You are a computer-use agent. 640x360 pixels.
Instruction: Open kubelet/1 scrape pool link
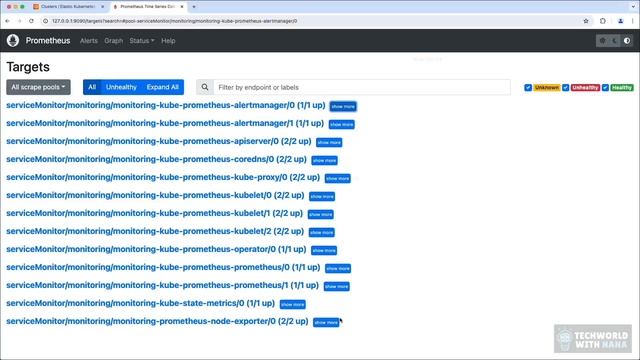[154, 213]
